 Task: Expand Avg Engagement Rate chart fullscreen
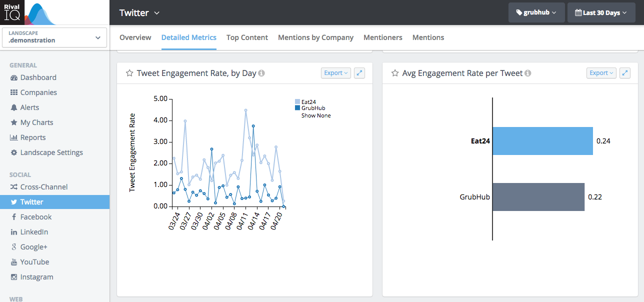click(x=625, y=73)
